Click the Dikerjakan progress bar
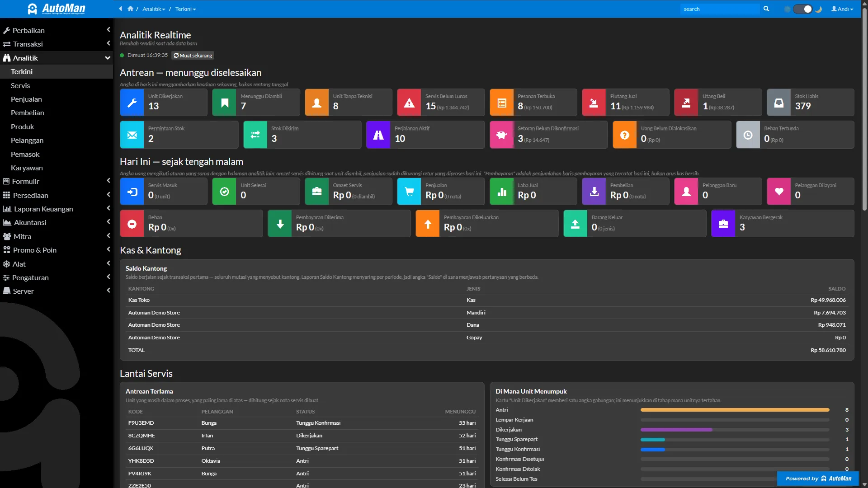 coord(735,430)
